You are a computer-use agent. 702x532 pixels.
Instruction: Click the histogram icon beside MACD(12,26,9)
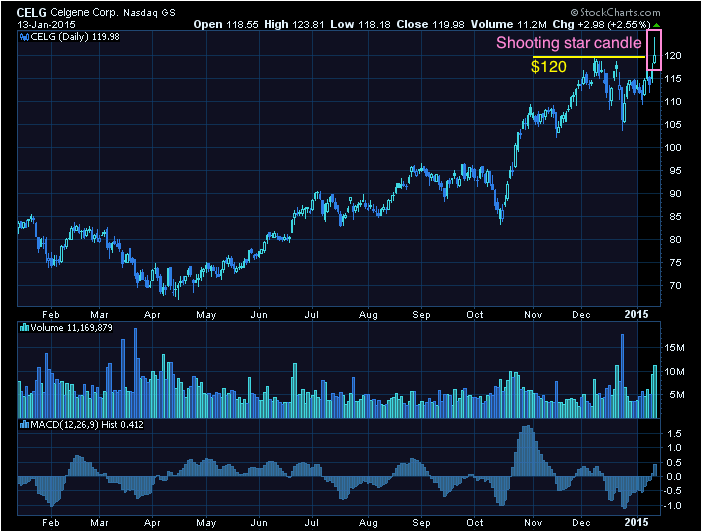(24, 425)
